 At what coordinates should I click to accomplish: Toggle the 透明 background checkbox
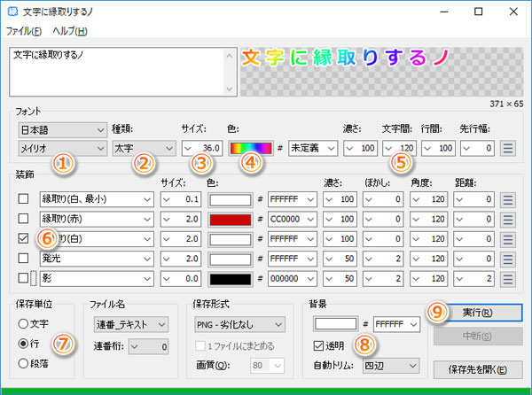point(319,345)
